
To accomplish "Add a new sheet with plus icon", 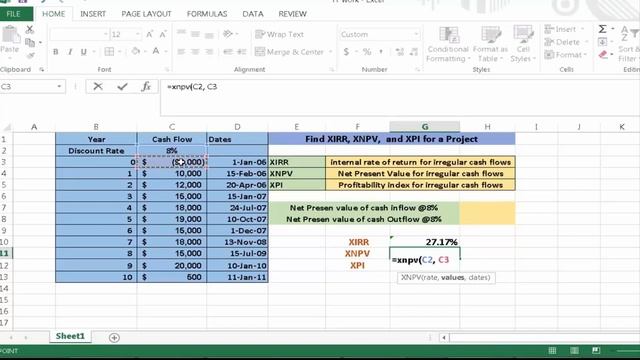I will pyautogui.click(x=114, y=338).
